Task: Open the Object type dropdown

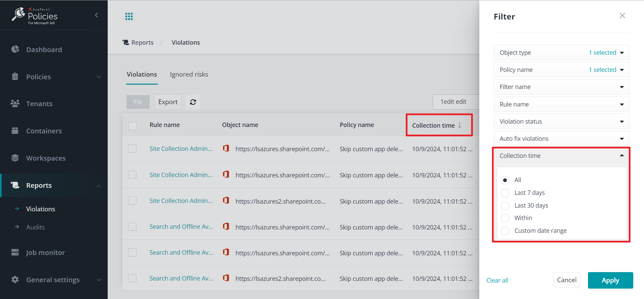Action: coord(561,52)
